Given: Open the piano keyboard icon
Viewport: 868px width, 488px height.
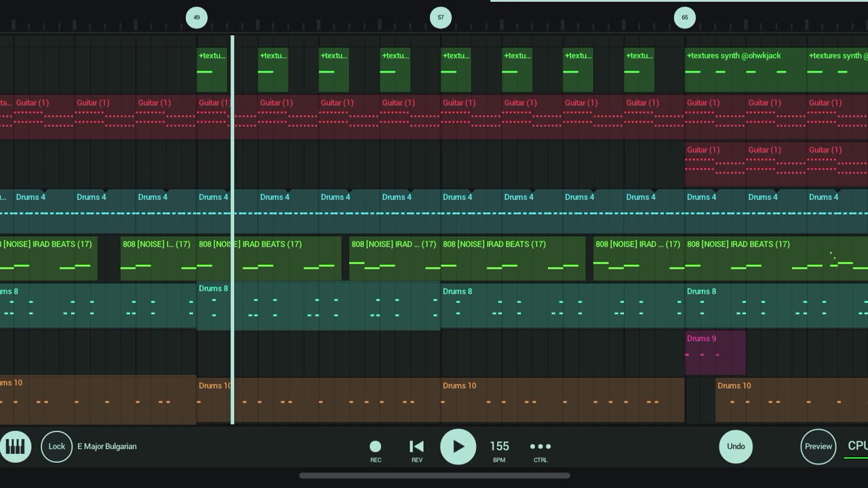Looking at the screenshot, I should tap(15, 447).
